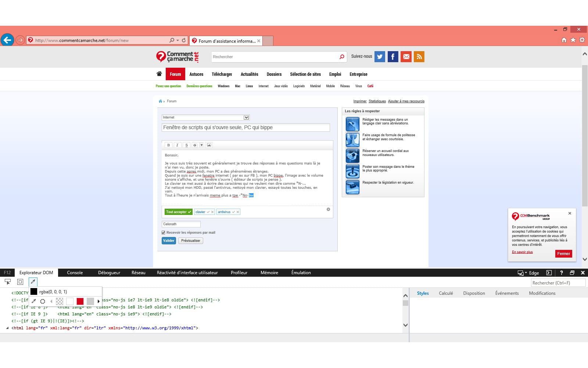Viewport: 588px width, 368px height.
Task: Toggle Recevoir les réponses par mail checkbox
Action: click(x=164, y=233)
